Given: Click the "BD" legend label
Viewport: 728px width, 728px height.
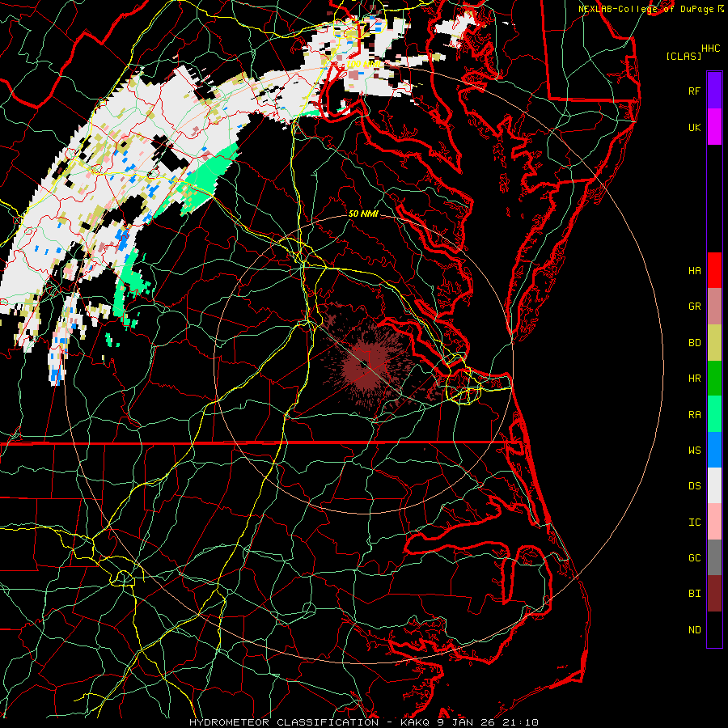Looking at the screenshot, I should coord(694,343).
